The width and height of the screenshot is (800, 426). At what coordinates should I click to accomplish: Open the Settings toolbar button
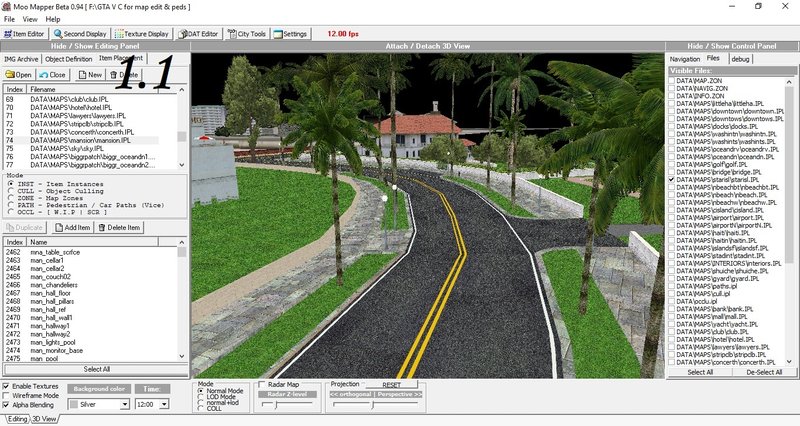coord(290,34)
